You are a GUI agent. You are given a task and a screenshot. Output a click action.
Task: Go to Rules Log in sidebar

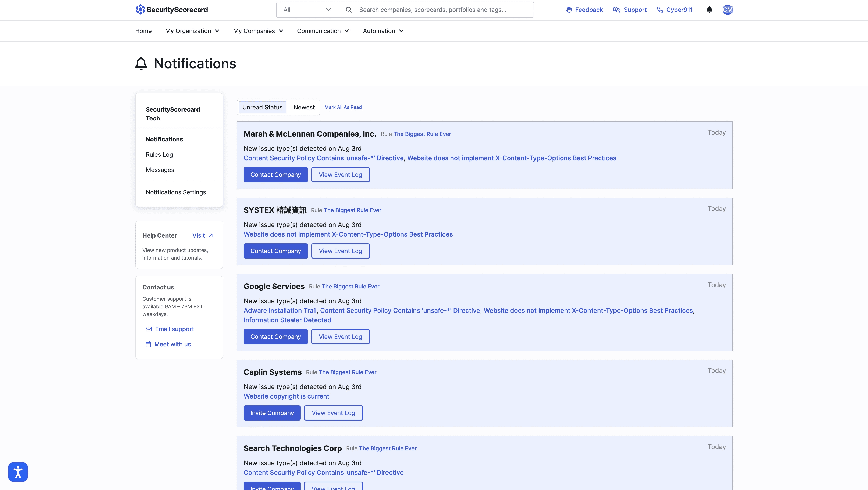[159, 155]
